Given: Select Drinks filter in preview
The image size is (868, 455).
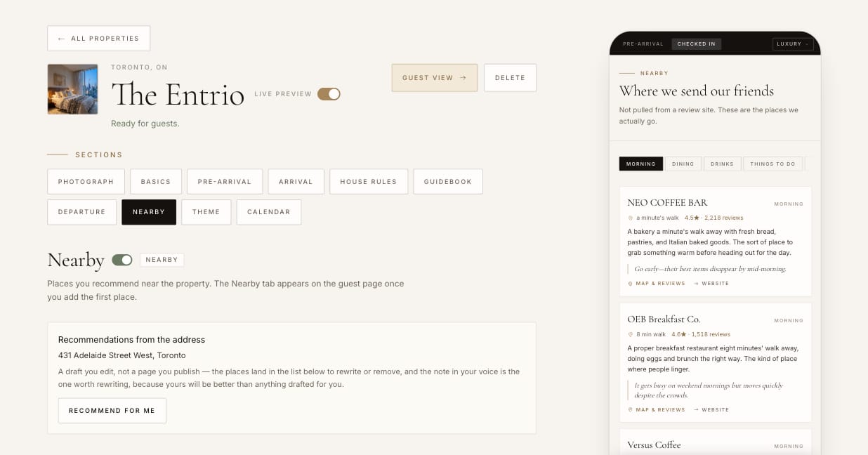Looking at the screenshot, I should (722, 164).
